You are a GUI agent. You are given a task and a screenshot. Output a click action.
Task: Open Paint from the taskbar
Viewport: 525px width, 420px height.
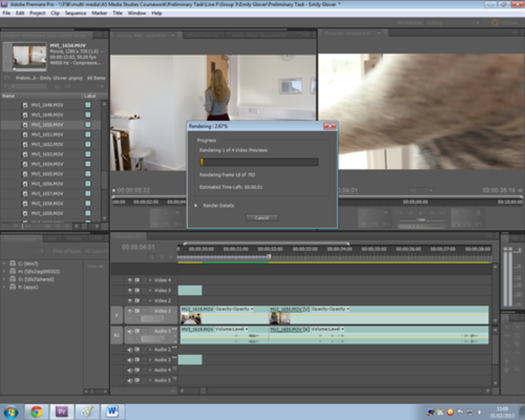click(x=87, y=411)
